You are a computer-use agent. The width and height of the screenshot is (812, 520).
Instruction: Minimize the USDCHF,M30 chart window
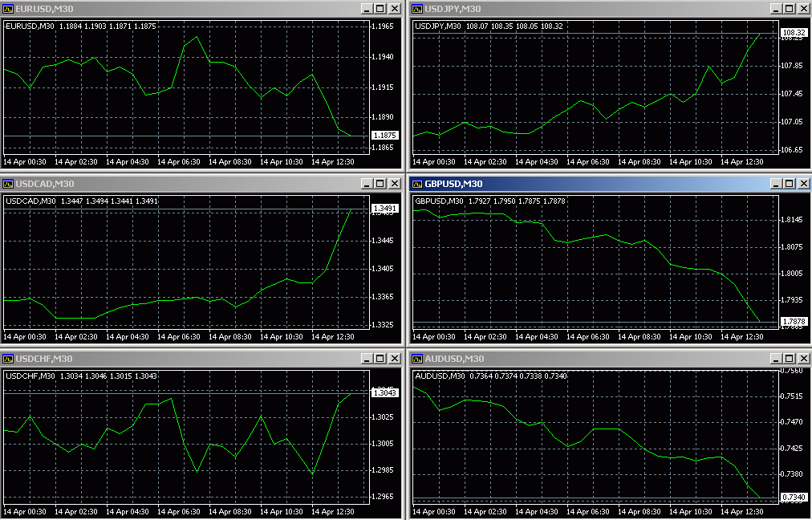(367, 359)
